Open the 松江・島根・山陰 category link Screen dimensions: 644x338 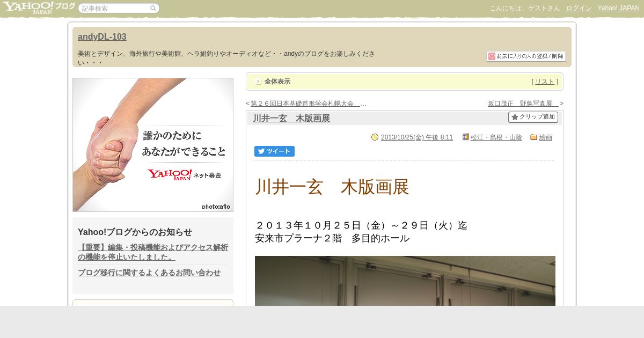point(496,137)
